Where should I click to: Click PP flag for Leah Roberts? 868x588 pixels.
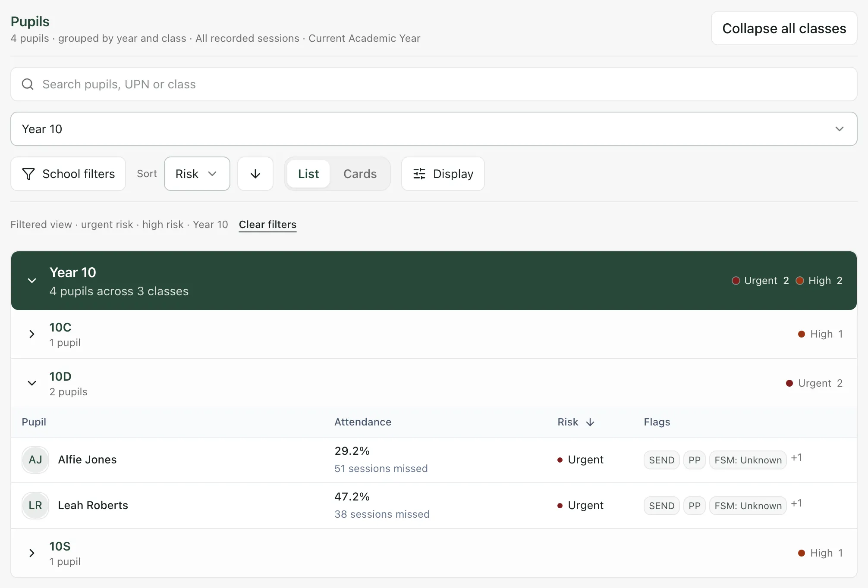point(695,506)
